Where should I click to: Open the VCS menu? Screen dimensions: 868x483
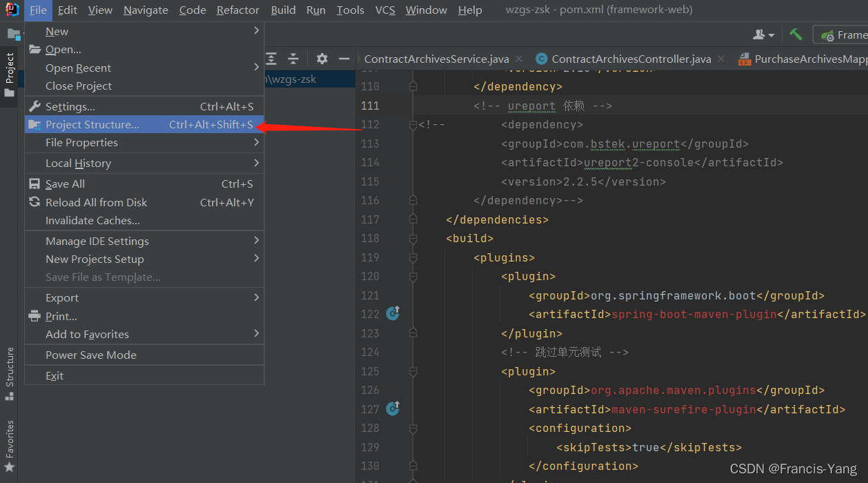pyautogui.click(x=385, y=10)
